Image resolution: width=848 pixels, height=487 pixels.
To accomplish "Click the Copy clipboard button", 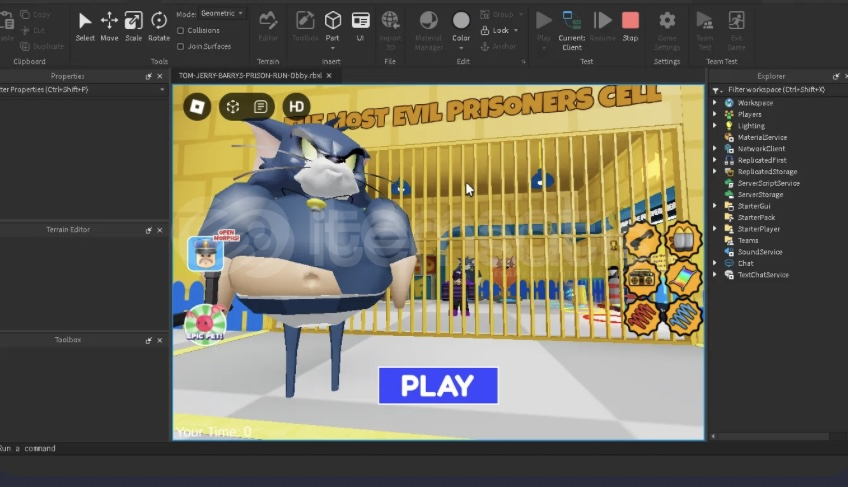I will (36, 15).
